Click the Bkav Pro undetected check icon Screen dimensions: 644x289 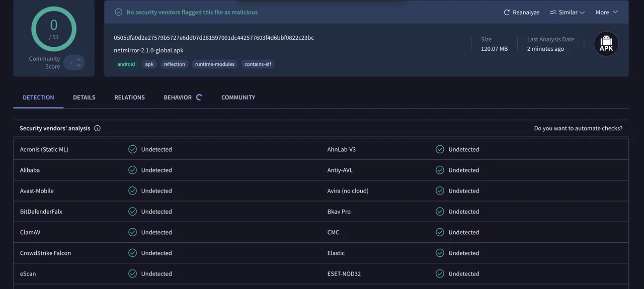coord(440,212)
